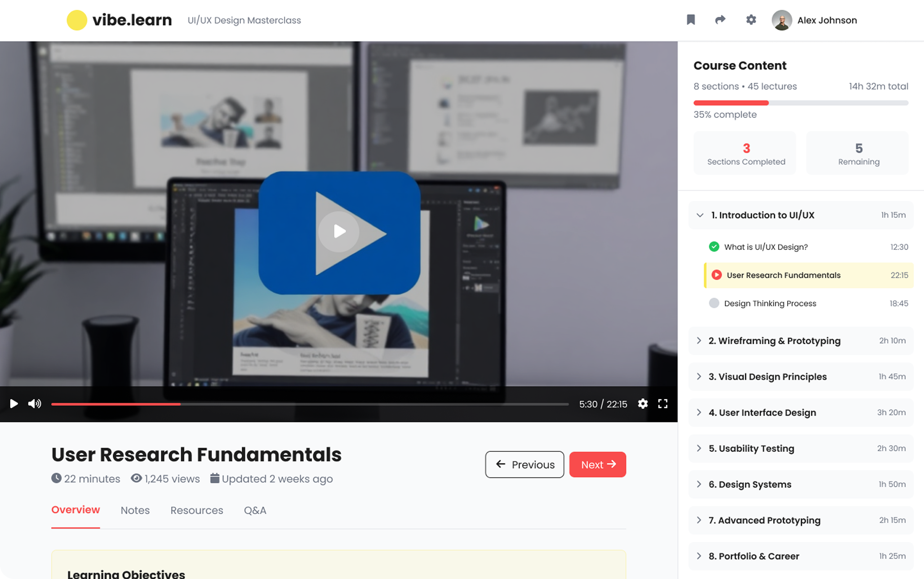Expand Wireframing & Prototyping section
Screen dimensions: 924x579
click(699, 340)
